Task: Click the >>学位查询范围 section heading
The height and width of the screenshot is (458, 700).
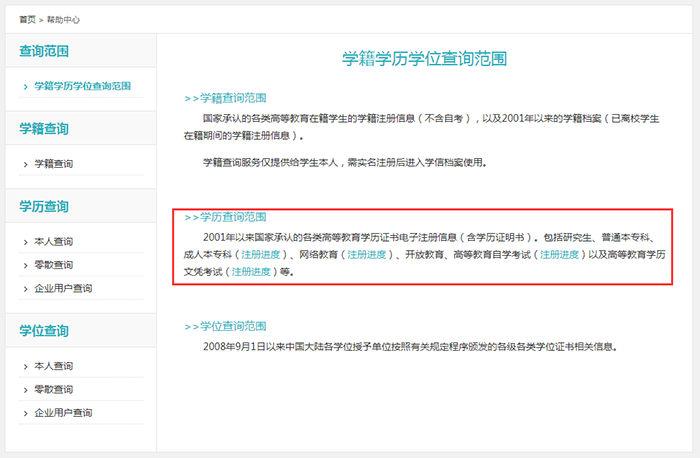Action: click(225, 326)
